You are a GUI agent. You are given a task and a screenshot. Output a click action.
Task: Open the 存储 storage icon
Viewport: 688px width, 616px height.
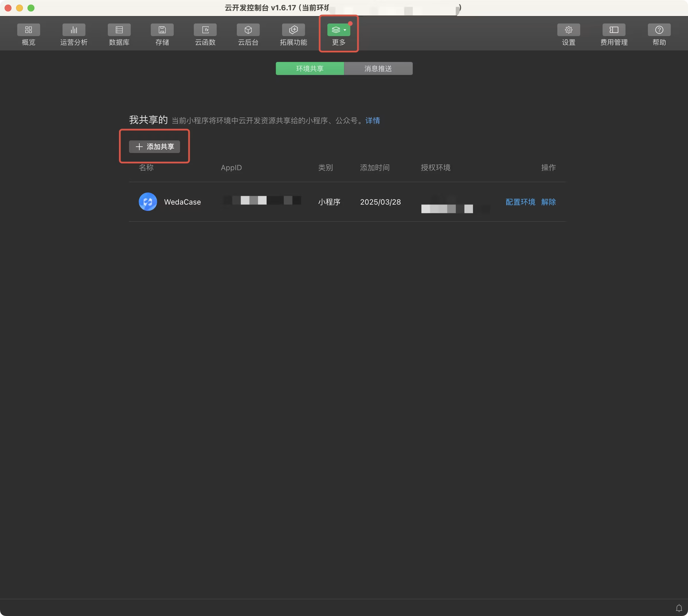[x=162, y=30]
